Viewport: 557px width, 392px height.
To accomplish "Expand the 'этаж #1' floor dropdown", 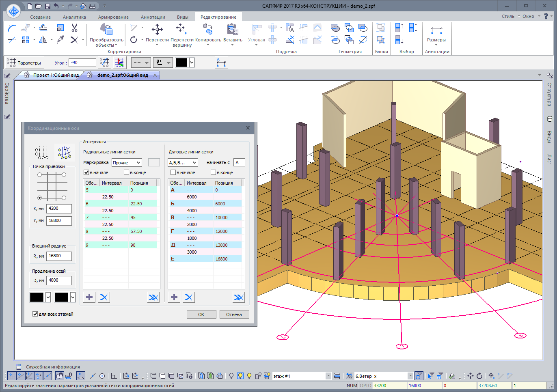I will [328, 376].
